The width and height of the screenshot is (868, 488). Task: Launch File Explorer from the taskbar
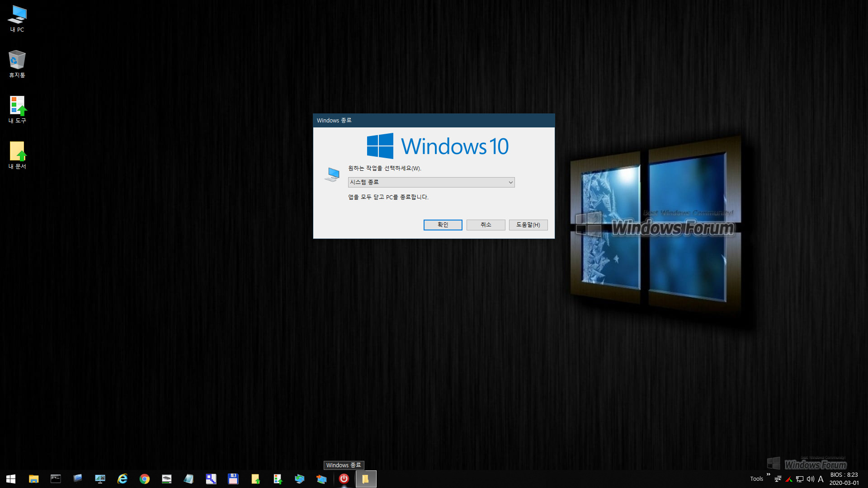pos(33,479)
